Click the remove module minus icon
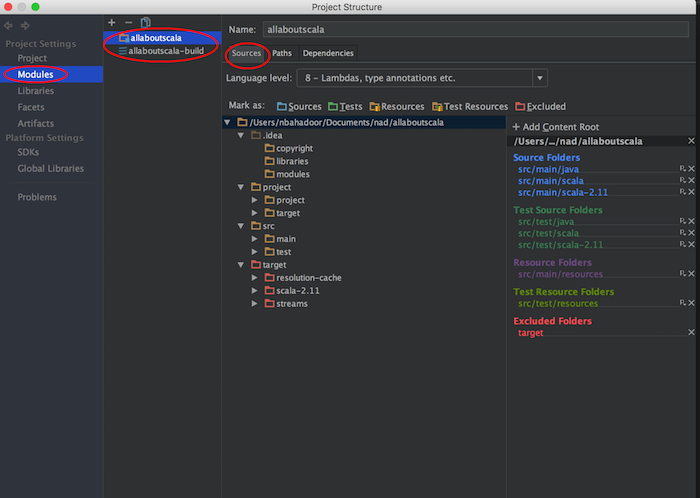Image resolution: width=700 pixels, height=498 pixels. (129, 22)
